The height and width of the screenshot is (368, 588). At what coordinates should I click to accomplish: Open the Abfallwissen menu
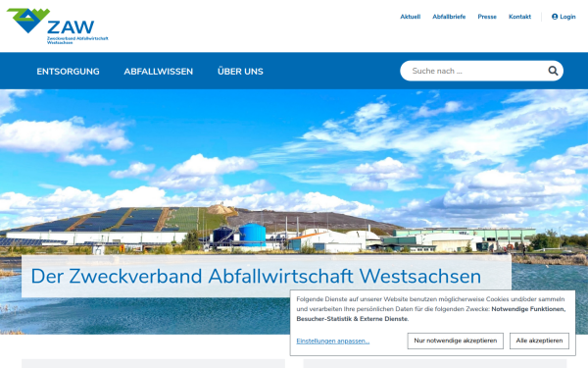[x=158, y=72]
